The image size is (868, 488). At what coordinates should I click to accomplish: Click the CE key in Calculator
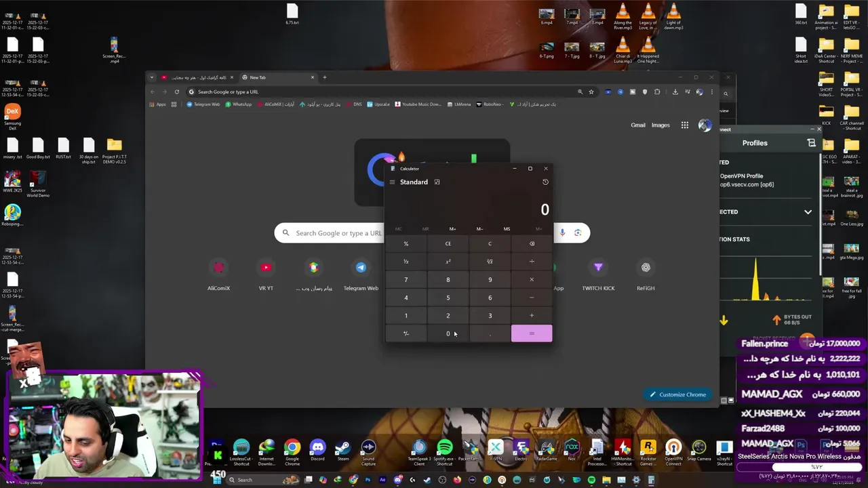(448, 243)
